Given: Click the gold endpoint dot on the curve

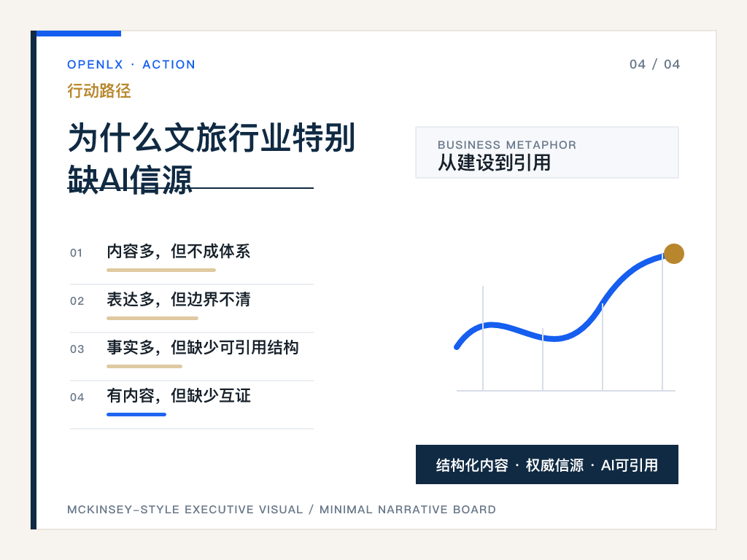Looking at the screenshot, I should 673,253.
